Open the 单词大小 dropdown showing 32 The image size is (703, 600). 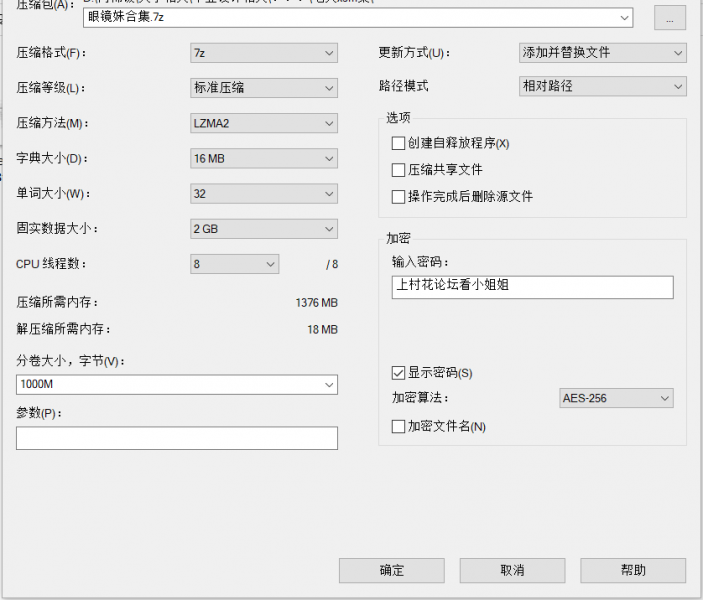(264, 193)
